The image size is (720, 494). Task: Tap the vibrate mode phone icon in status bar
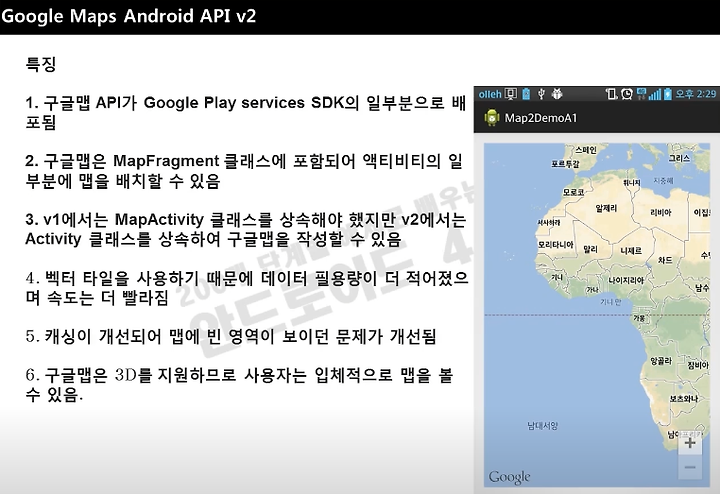[x=611, y=94]
